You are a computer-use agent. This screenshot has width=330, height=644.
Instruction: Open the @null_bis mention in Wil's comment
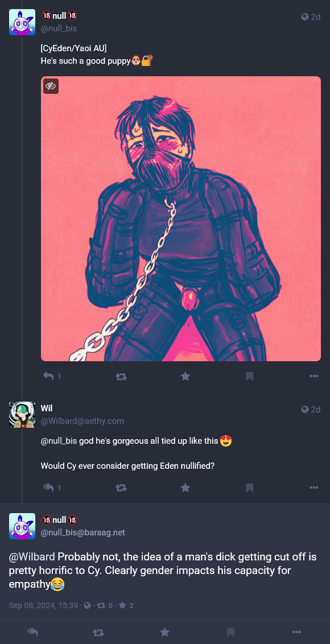click(59, 441)
